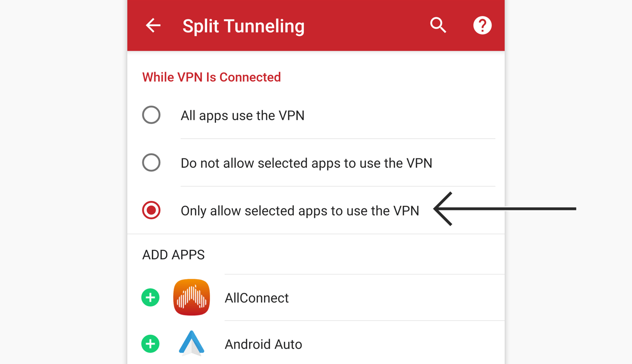Click the red app header bar
The width and height of the screenshot is (632, 364).
click(316, 25)
